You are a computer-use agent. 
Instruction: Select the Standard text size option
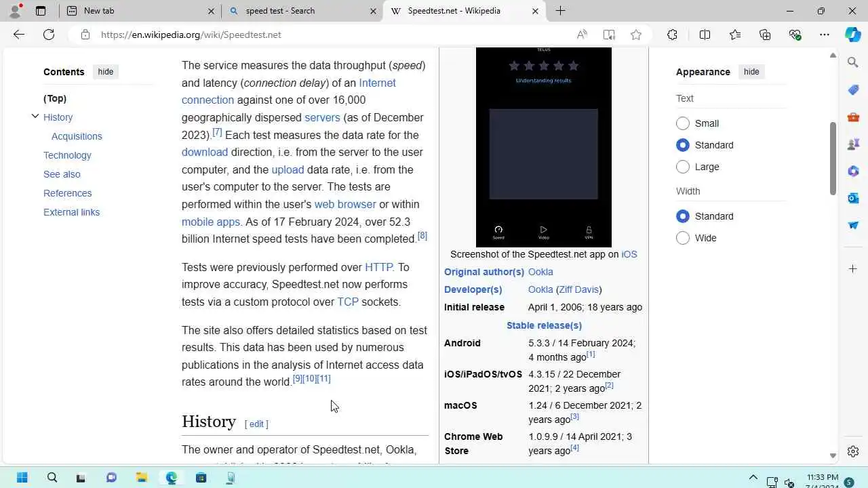pos(683,145)
